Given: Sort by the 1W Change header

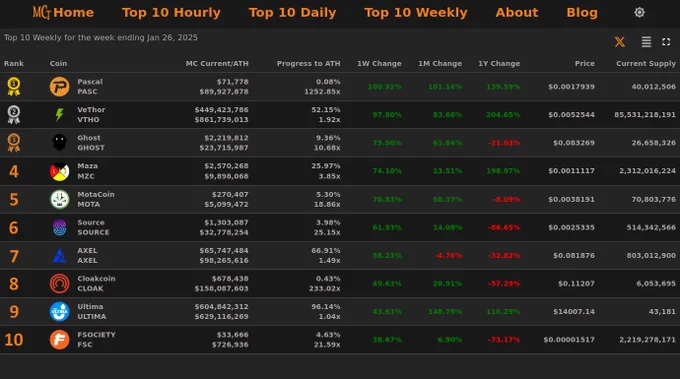Looking at the screenshot, I should [379, 63].
